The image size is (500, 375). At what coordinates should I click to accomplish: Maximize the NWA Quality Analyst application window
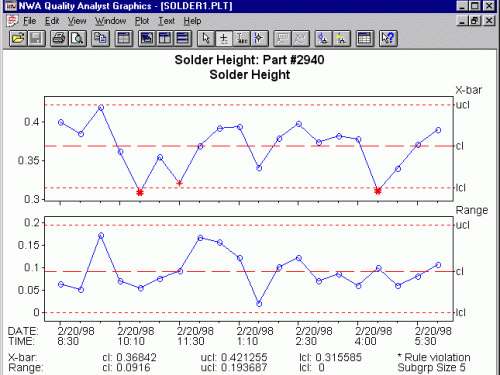475,6
